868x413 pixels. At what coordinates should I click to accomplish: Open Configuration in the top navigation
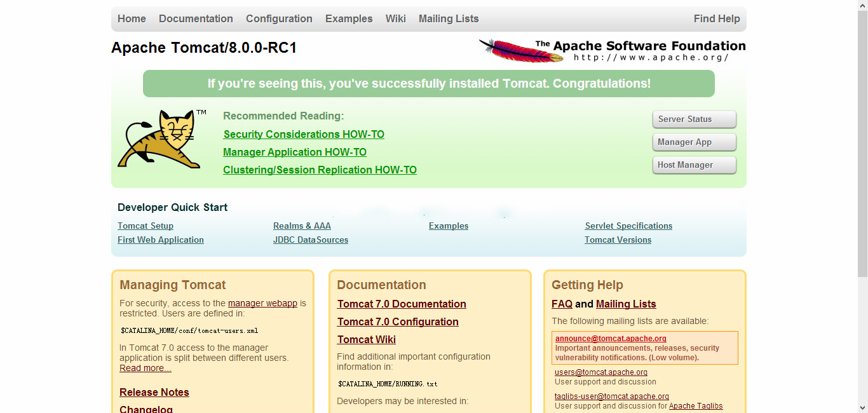279,19
